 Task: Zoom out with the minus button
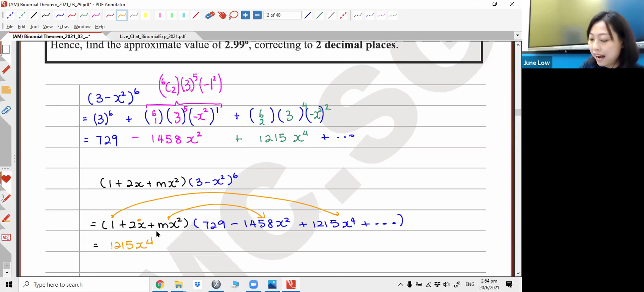coord(257,16)
